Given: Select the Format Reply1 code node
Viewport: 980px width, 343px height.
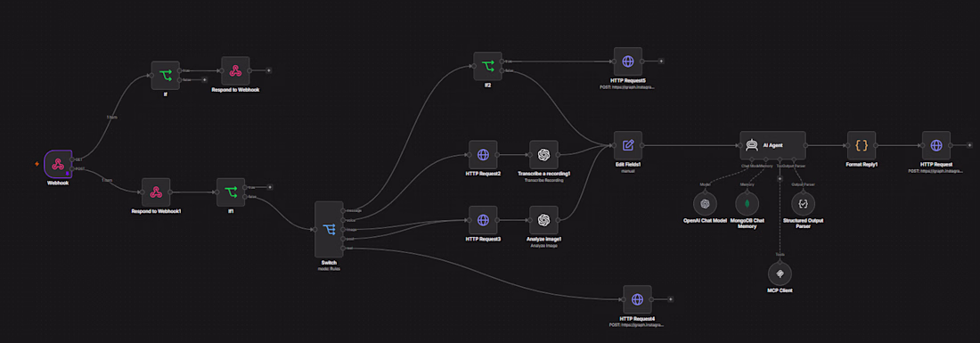Looking at the screenshot, I should tap(862, 145).
